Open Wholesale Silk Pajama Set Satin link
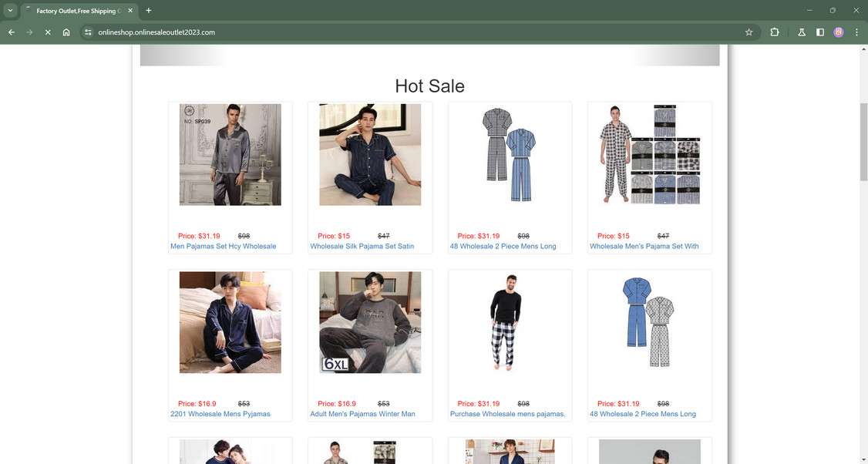 point(362,247)
